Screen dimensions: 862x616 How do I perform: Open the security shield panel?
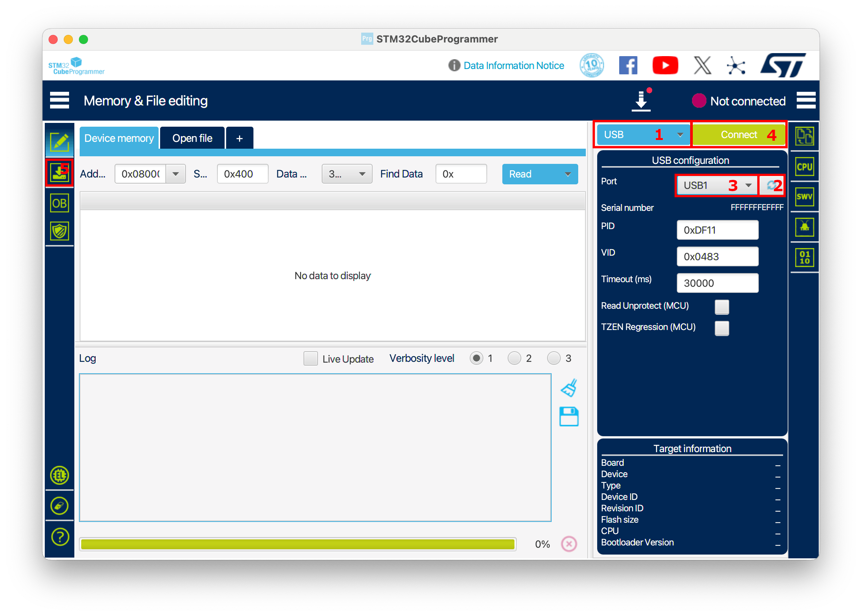coord(59,231)
